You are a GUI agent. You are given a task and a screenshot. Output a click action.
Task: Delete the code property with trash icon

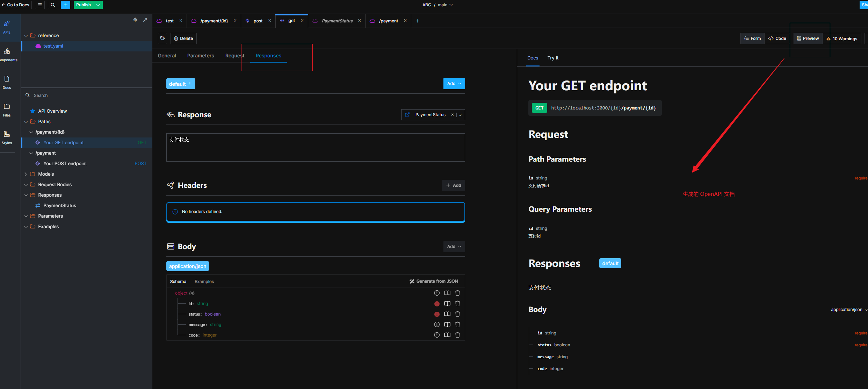[x=457, y=335]
